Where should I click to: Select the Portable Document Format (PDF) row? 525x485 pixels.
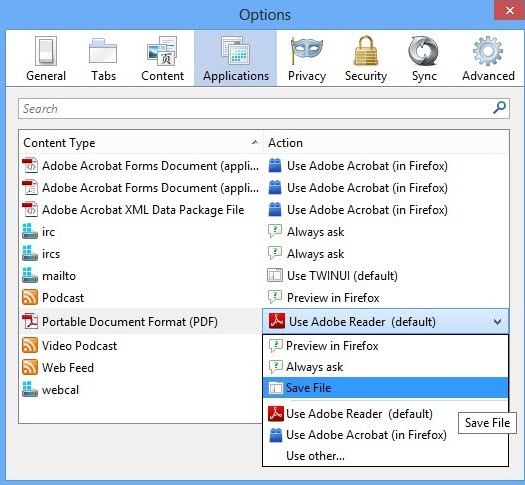(141, 322)
